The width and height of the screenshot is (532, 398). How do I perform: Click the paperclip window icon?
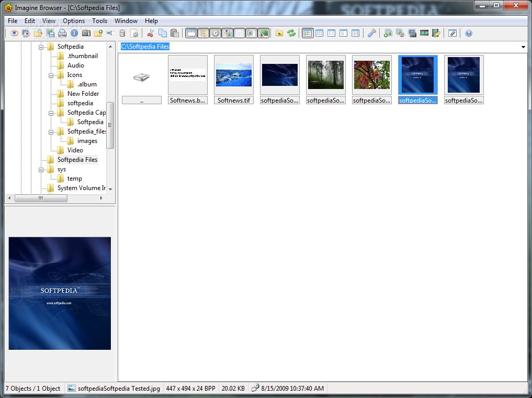452,34
